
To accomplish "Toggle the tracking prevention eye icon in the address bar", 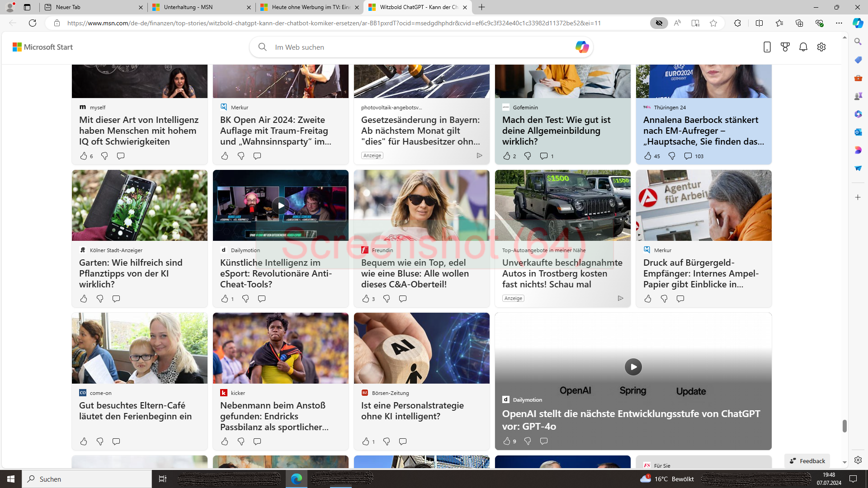I will coord(659,23).
